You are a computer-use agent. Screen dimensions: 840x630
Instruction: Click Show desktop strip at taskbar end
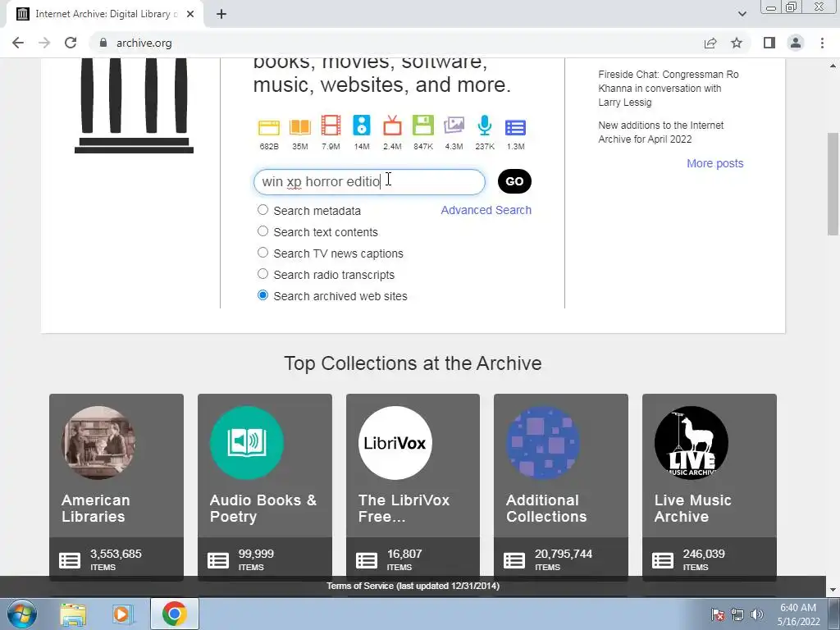[834, 614]
